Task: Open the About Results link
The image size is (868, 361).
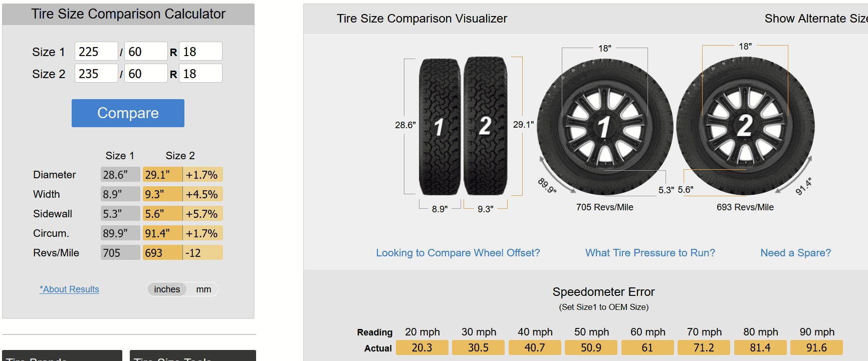Action: coord(69,289)
